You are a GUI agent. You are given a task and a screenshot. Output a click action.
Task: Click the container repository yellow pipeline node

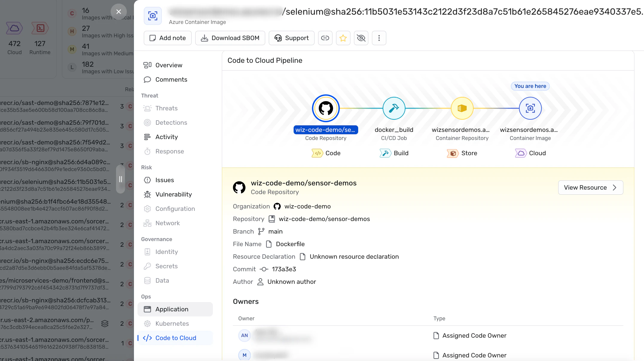pos(462,108)
